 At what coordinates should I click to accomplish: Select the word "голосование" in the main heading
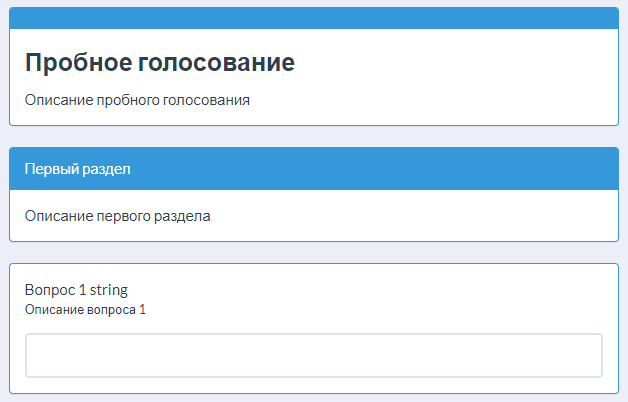coord(216,63)
